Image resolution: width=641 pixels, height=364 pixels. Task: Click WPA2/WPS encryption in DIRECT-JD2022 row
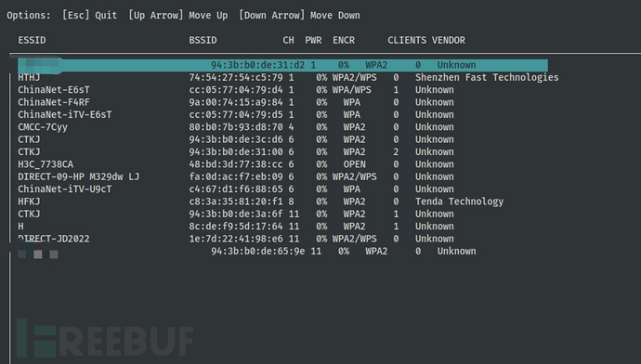355,239
